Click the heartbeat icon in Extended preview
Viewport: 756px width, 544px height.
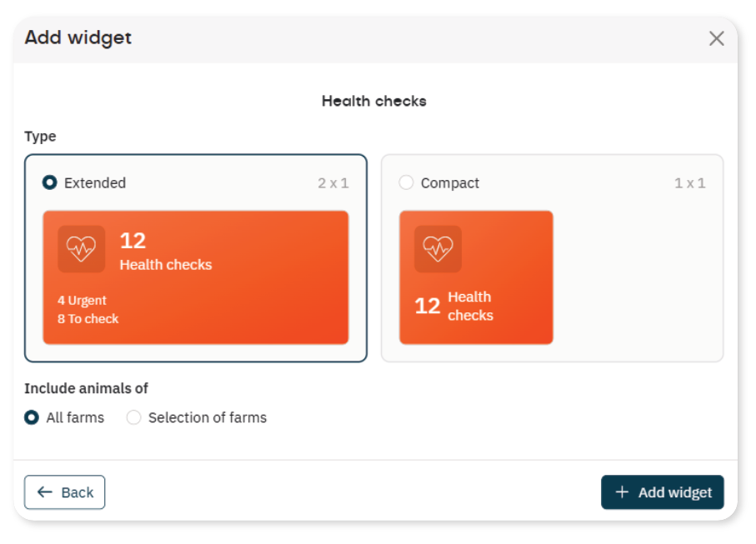[x=82, y=248]
